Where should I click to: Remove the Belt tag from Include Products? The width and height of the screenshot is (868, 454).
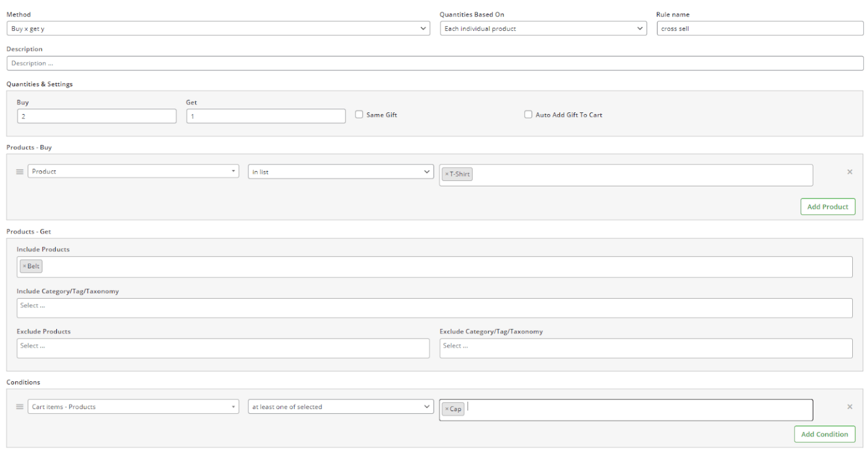(x=25, y=266)
